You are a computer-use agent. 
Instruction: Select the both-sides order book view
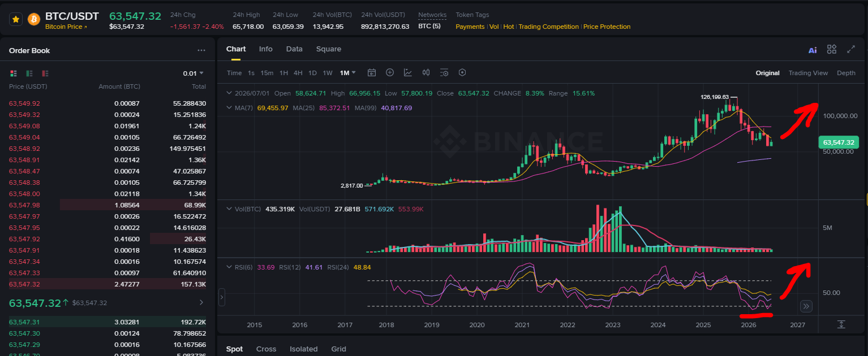coord(14,73)
